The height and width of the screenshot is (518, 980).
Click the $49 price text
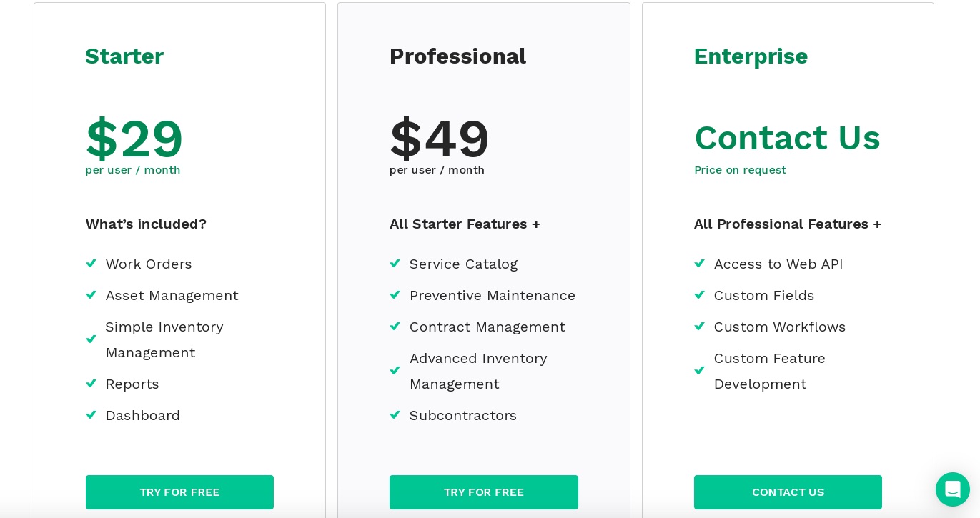pos(439,139)
